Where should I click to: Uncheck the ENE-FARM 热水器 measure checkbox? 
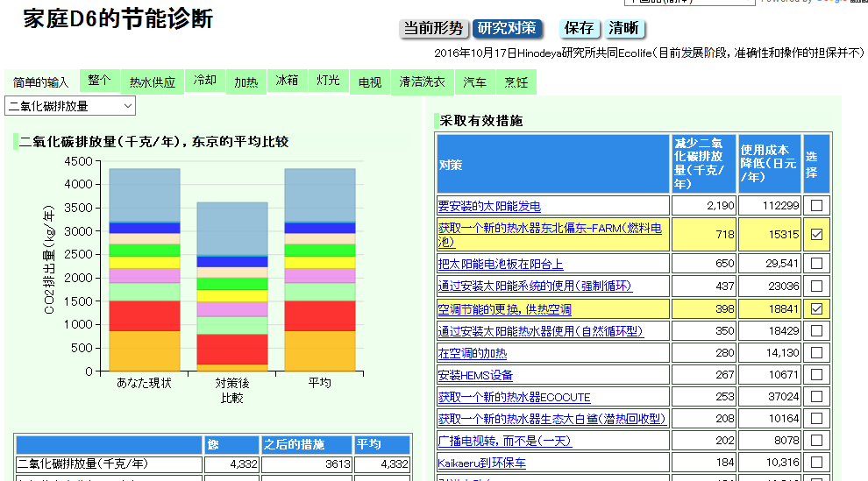click(x=816, y=235)
